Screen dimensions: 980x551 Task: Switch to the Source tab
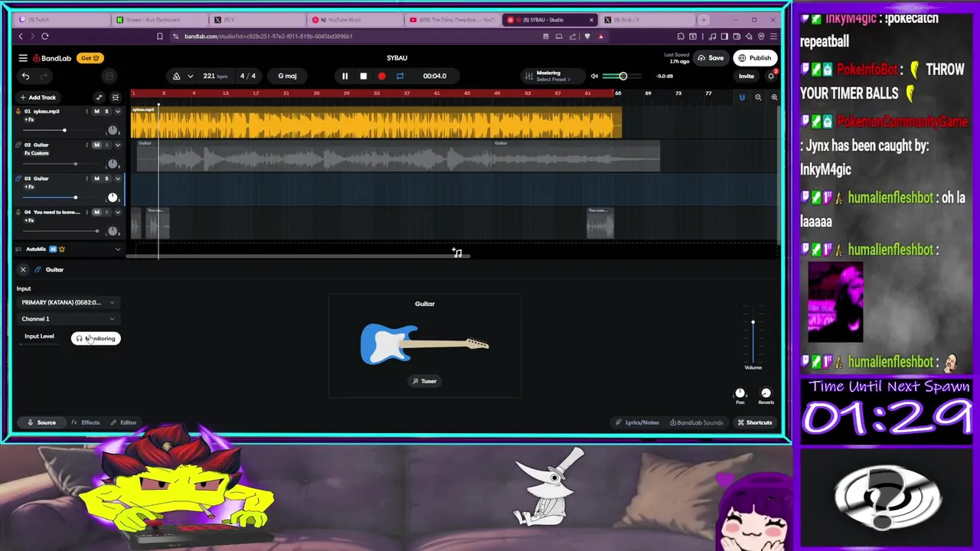click(41, 422)
